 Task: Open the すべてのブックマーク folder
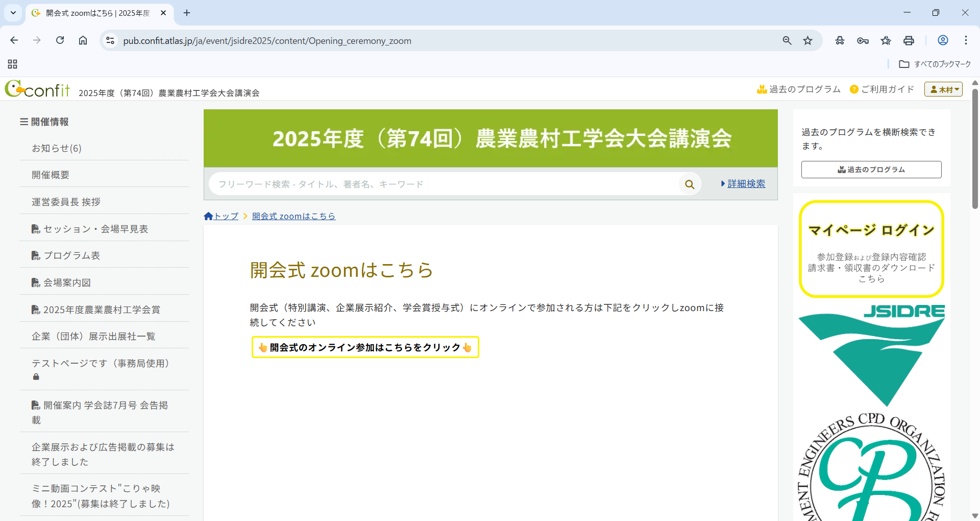pos(935,64)
